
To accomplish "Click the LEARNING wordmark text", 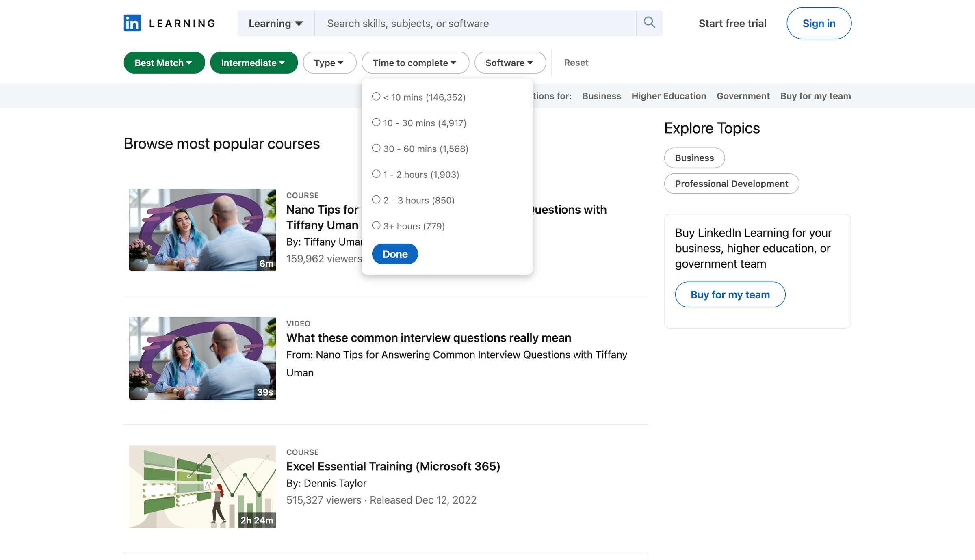I will [x=182, y=23].
